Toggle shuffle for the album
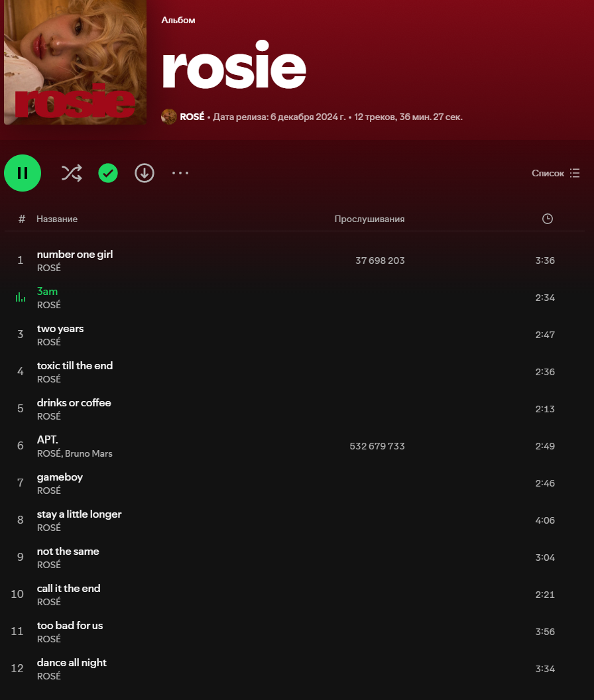This screenshot has width=594, height=700. click(72, 173)
